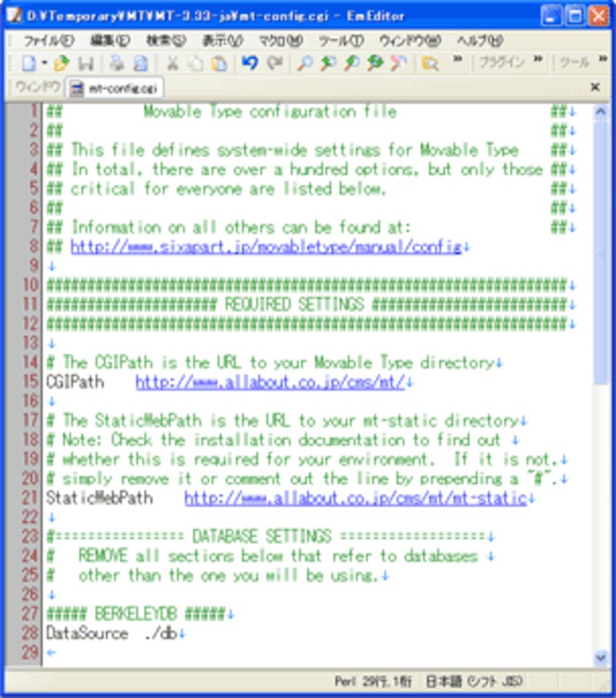This screenshot has width=616, height=698.
Task: Cut selection with the scissors icon
Action: [172, 63]
